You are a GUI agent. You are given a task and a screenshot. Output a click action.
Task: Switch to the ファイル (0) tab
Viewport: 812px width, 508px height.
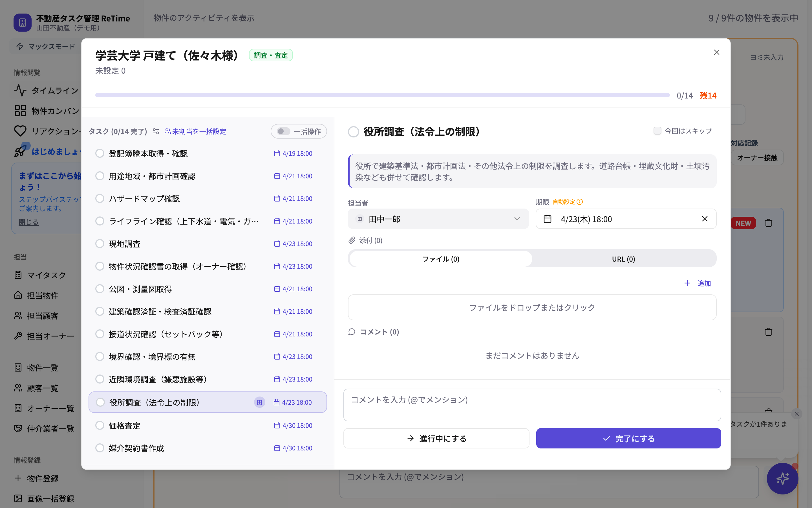click(441, 259)
